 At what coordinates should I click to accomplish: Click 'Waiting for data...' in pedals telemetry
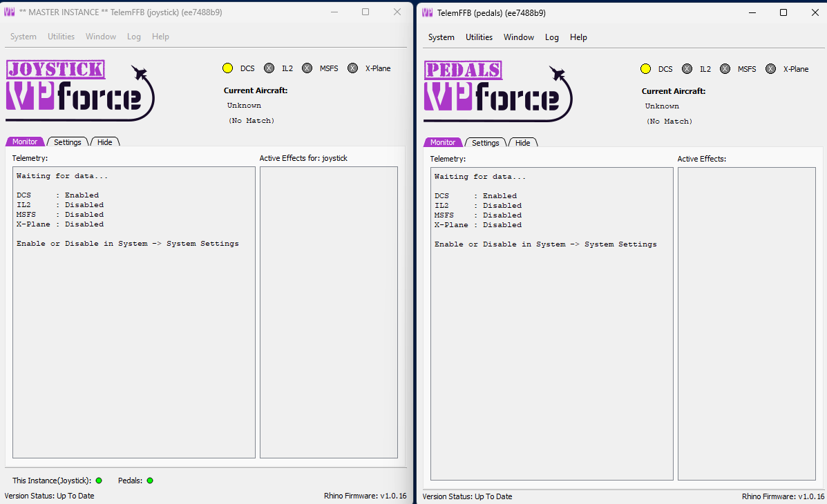tap(480, 177)
